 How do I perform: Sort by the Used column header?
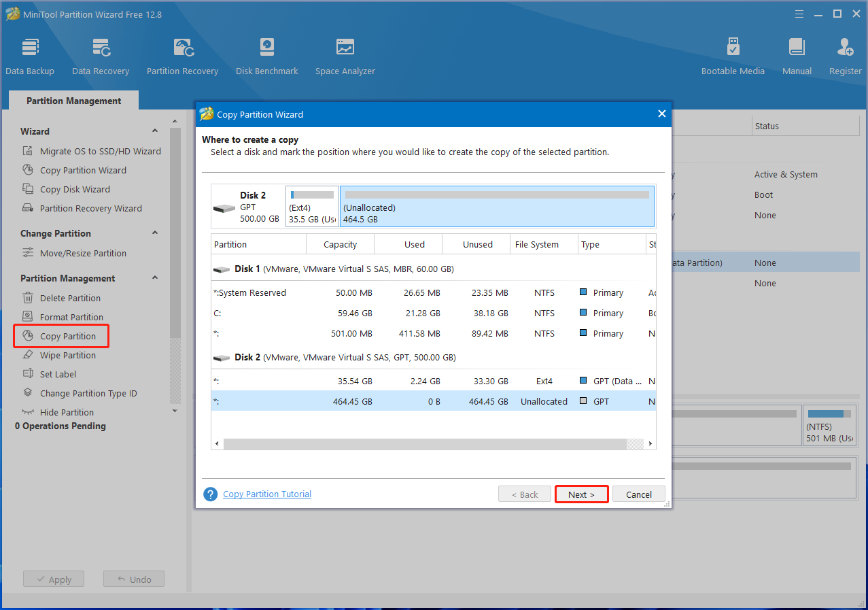pyautogui.click(x=408, y=244)
